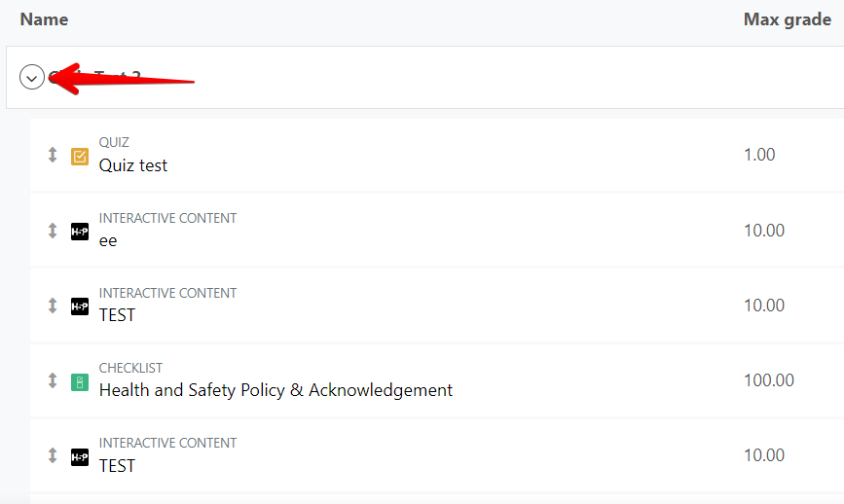
Task: Click move arrows beside Health and Safety Policy
Action: [53, 380]
